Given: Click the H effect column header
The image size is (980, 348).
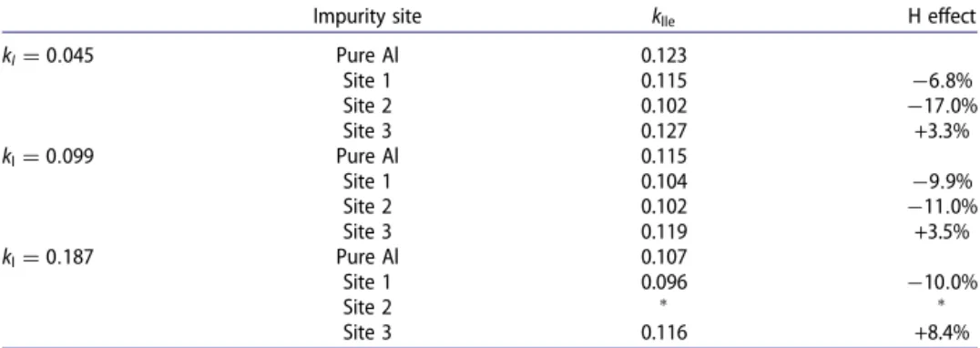Looking at the screenshot, I should 942,17.
